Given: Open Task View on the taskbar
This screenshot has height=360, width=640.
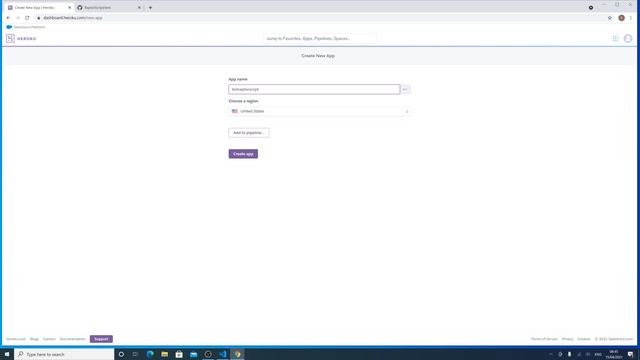Looking at the screenshot, I should pyautogui.click(x=135, y=354).
